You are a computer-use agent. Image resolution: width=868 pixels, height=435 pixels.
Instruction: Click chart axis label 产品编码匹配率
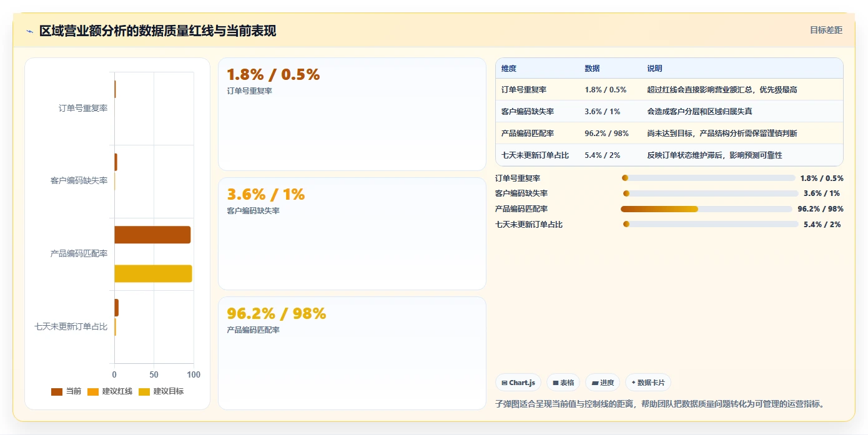pos(79,254)
